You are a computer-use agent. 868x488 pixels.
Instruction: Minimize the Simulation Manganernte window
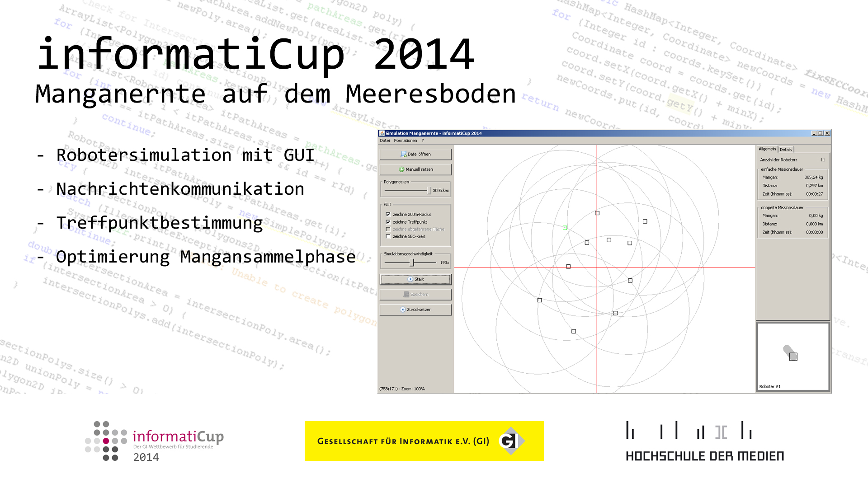click(814, 133)
